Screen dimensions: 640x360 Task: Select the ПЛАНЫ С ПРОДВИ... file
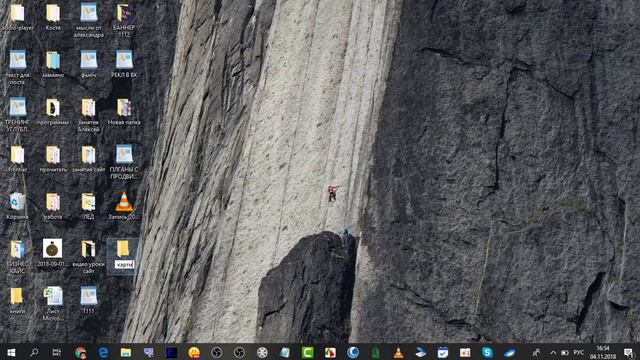tap(124, 162)
